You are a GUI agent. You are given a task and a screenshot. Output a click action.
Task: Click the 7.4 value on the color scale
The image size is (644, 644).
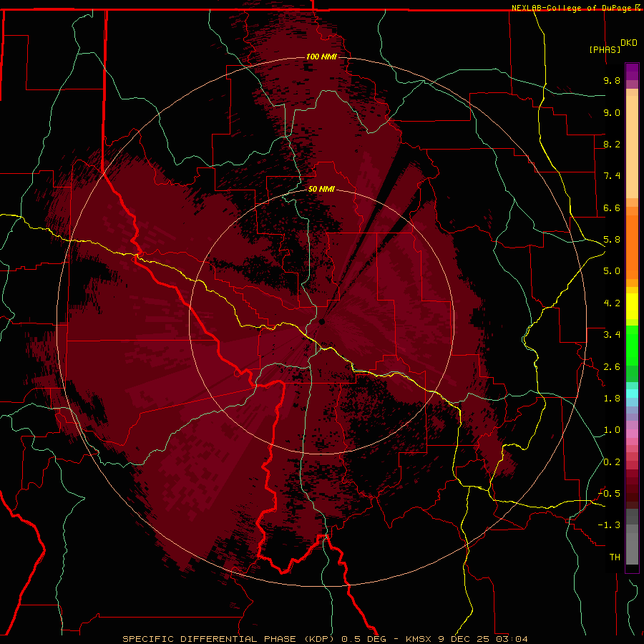coord(612,176)
